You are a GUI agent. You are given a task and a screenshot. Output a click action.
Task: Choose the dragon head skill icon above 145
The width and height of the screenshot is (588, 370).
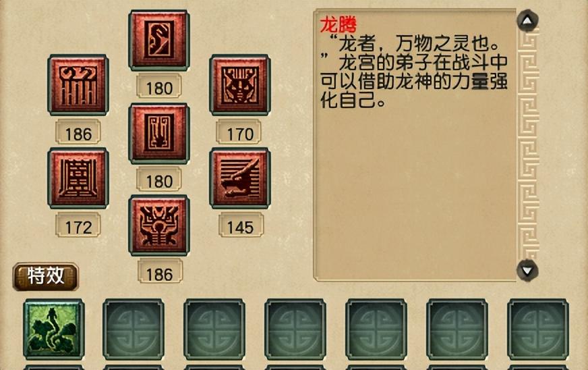(x=240, y=178)
